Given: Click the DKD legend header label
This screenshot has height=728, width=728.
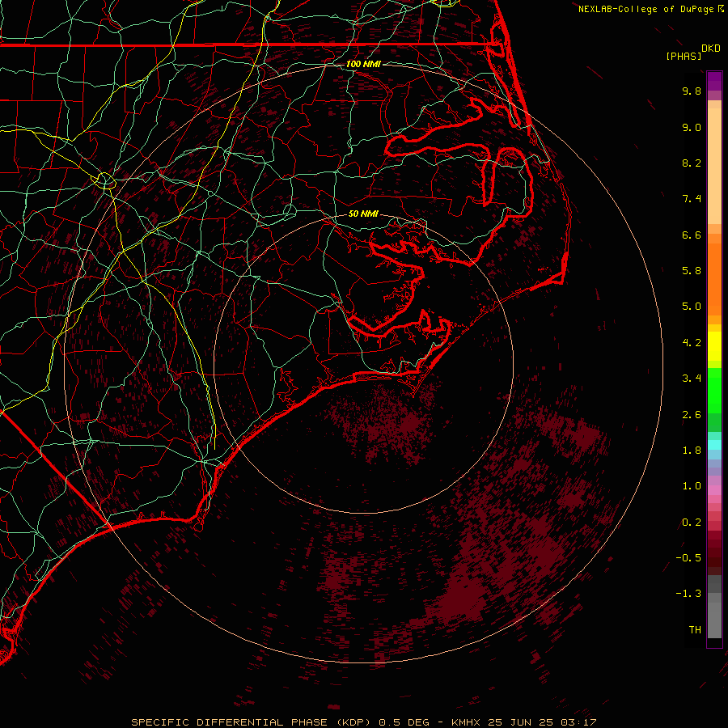Looking at the screenshot, I should tap(711, 49).
